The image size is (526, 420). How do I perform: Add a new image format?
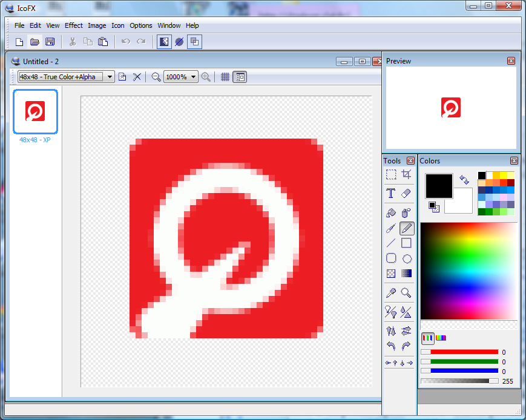(x=122, y=77)
